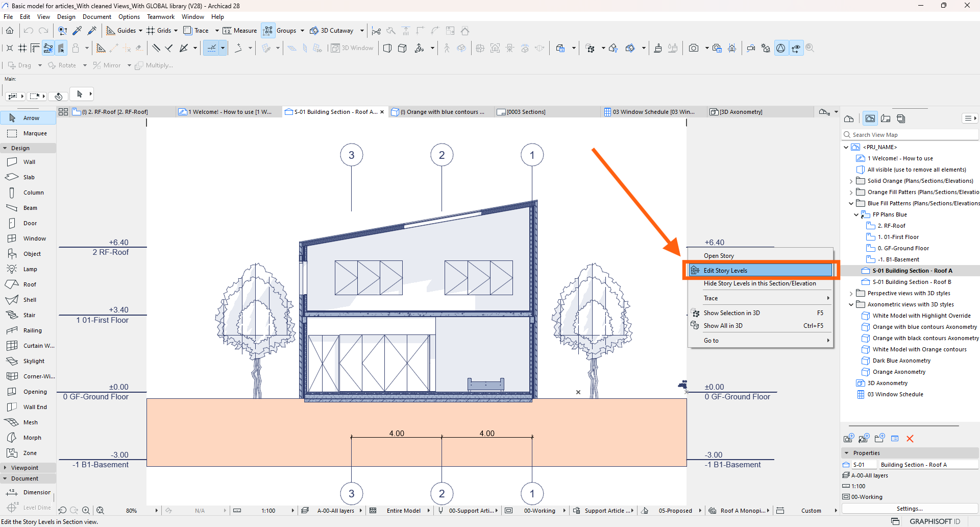Select the Door tool
Viewport: 980px width, 527px height.
click(x=29, y=223)
